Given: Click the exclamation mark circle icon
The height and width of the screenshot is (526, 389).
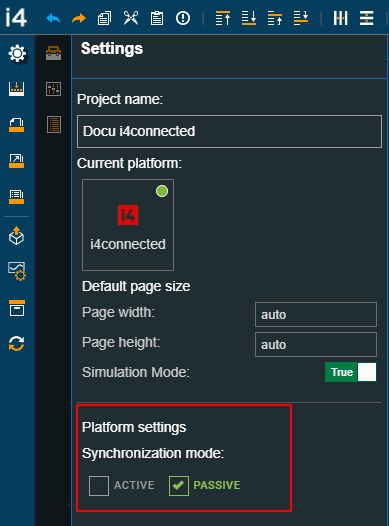Looking at the screenshot, I should [183, 18].
